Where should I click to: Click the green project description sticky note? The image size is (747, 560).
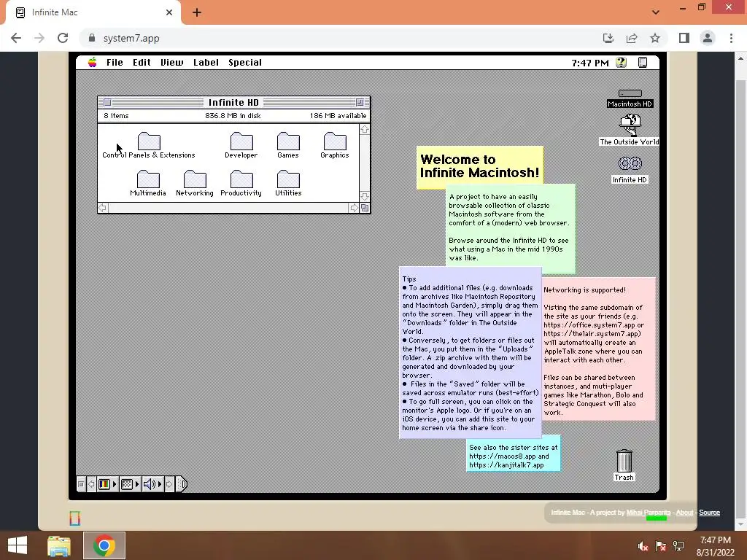click(x=511, y=228)
